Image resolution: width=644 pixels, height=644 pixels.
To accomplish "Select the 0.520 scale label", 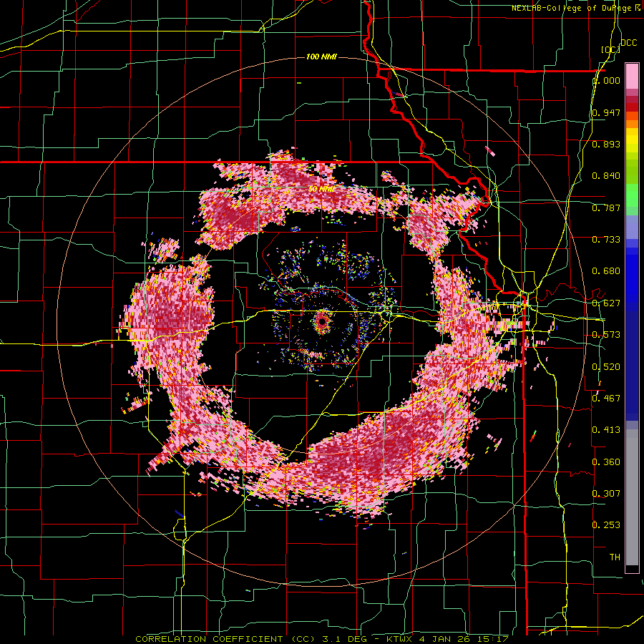I will tap(606, 366).
